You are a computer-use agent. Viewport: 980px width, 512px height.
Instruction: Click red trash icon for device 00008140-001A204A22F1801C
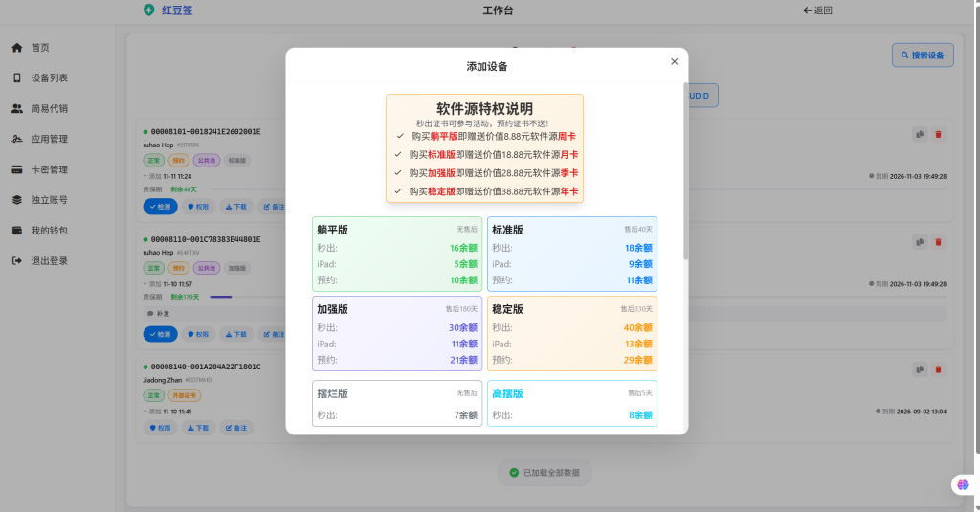coord(938,369)
